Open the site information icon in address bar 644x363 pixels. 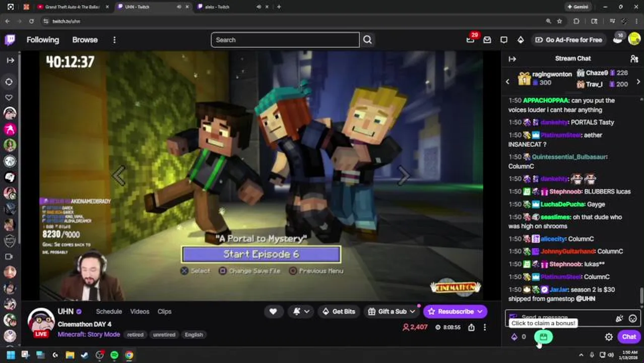pos(45,21)
